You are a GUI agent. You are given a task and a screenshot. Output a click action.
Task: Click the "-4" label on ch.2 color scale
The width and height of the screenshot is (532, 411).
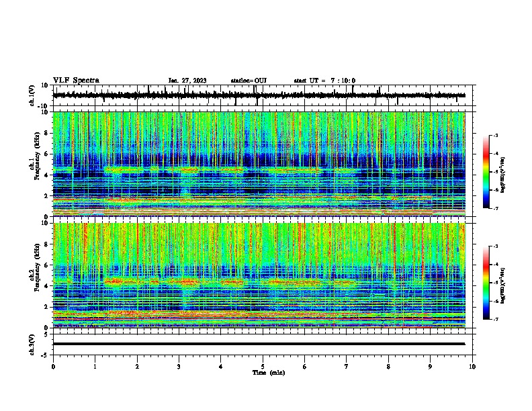click(x=496, y=264)
